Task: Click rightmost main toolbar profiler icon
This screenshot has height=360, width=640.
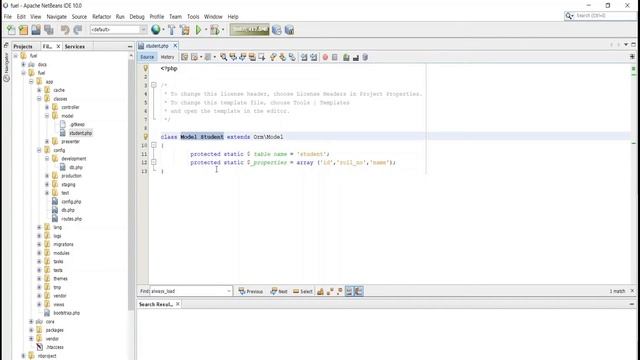Action: (x=289, y=30)
